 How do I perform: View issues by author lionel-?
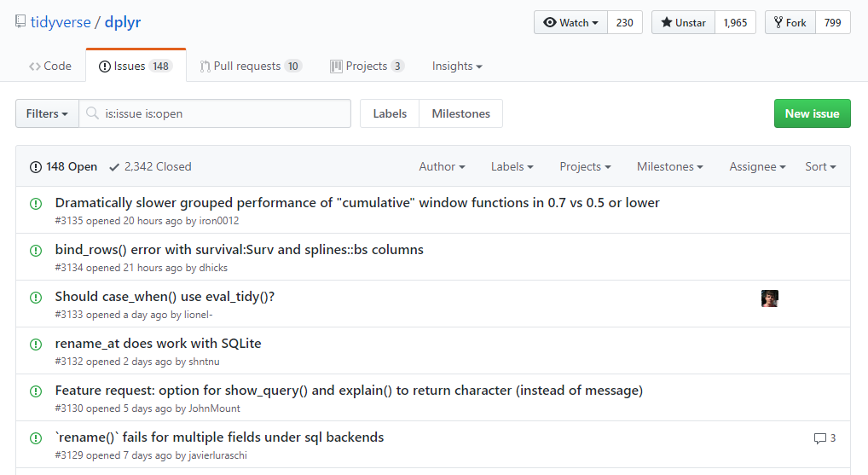198,315
